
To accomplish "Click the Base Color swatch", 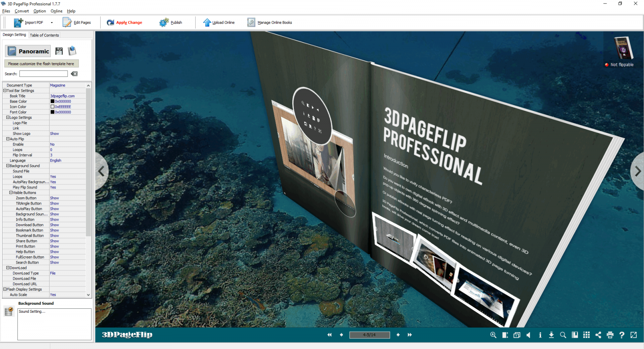I will [x=52, y=101].
